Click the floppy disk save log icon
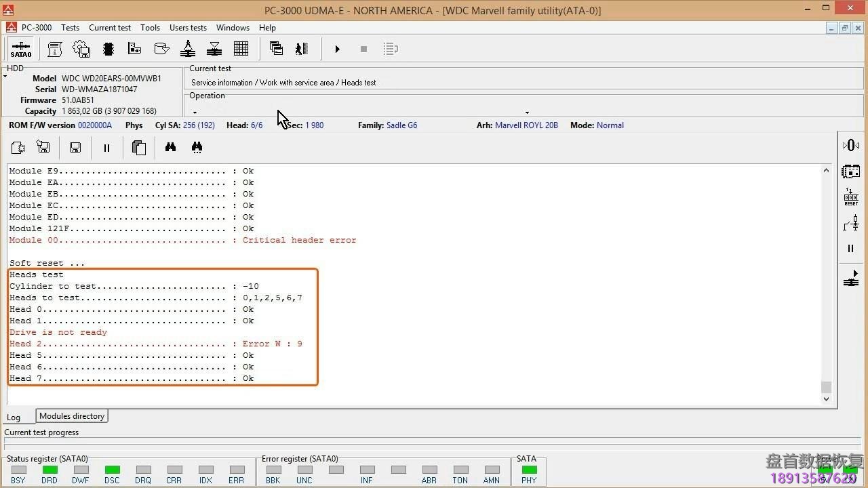This screenshot has height=488, width=868. coord(75,148)
